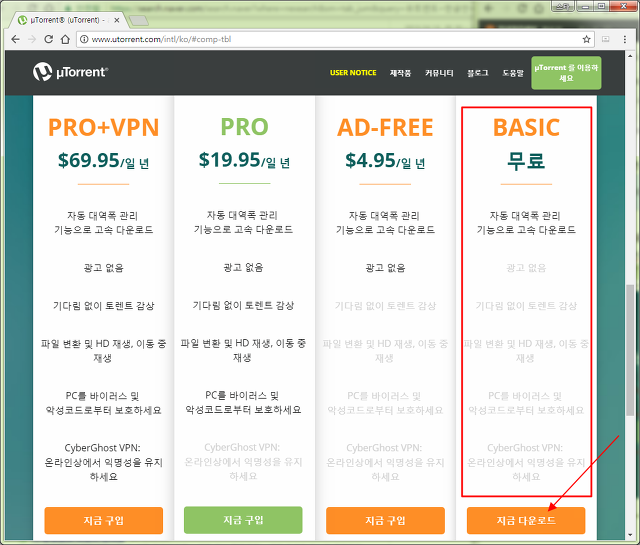Click 광고 없음 in the AD-FREE column
Screen dimensions: 640x545
coord(385,268)
